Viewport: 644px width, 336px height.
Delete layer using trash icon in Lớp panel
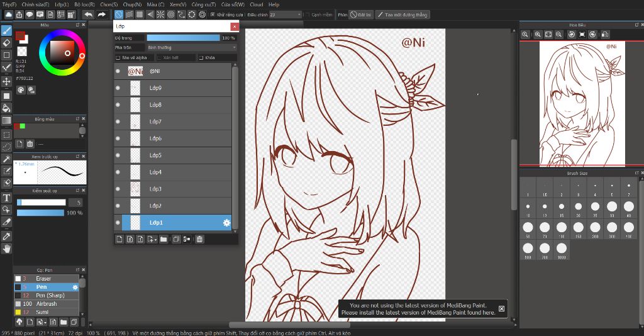(199, 239)
